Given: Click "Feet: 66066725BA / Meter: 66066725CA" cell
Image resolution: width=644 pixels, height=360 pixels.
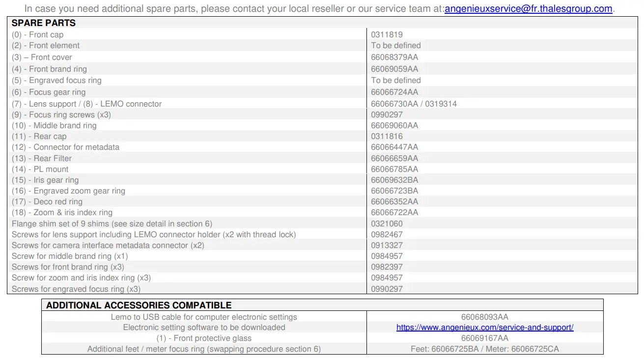Looking at the screenshot, I should point(485,349).
